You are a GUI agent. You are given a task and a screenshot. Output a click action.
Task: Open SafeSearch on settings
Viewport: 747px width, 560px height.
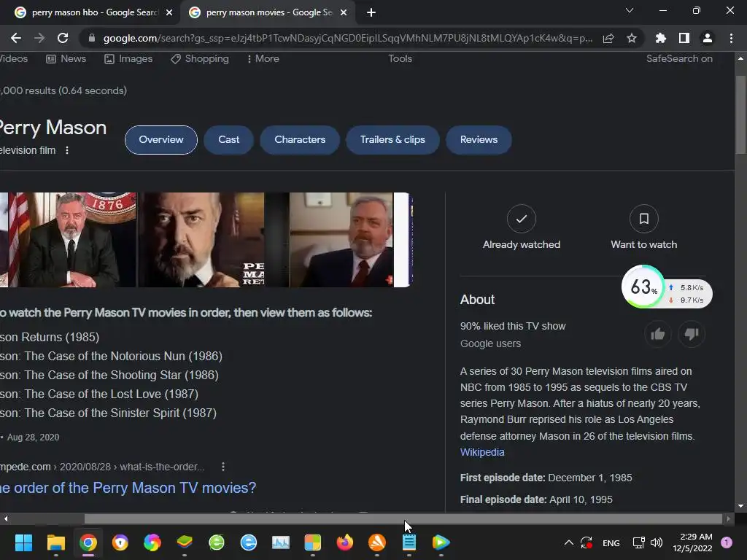(x=679, y=58)
